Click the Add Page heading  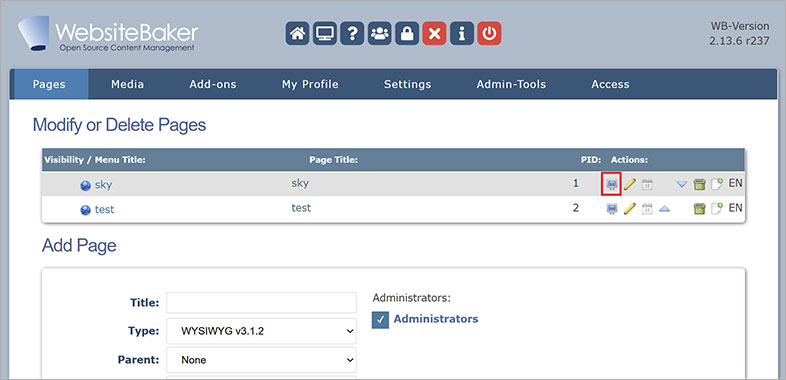click(x=79, y=246)
